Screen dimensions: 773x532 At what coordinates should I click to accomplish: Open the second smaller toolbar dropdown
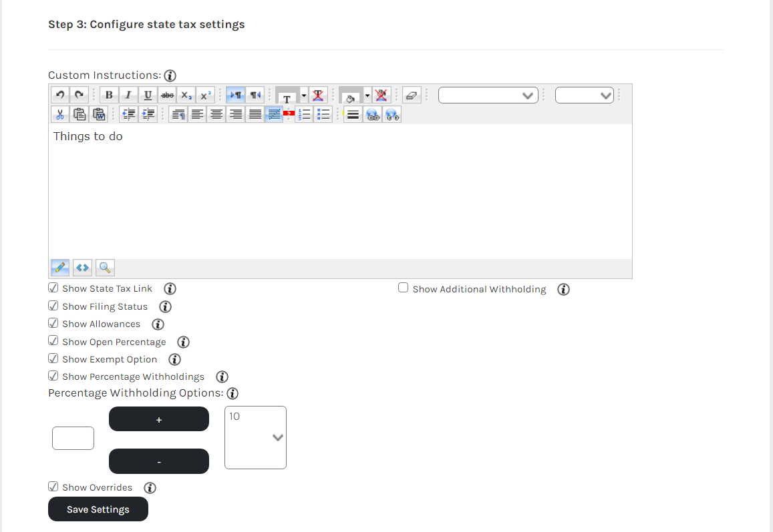pos(584,95)
